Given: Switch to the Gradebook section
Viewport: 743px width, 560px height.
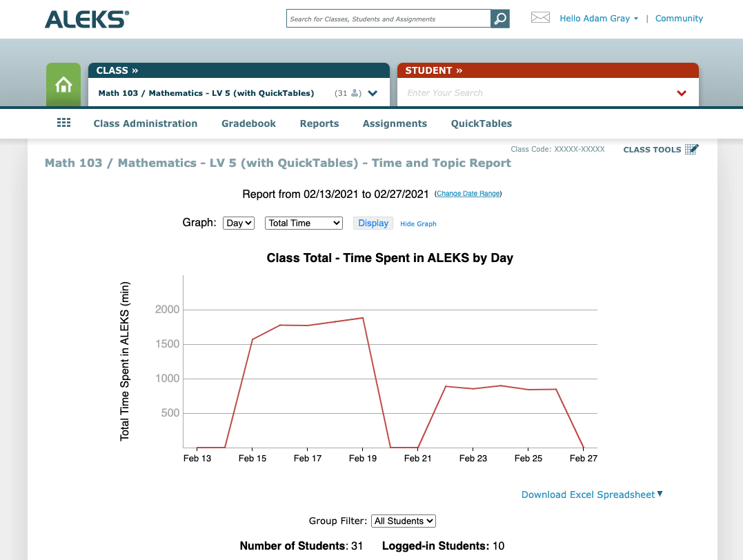Looking at the screenshot, I should point(248,123).
